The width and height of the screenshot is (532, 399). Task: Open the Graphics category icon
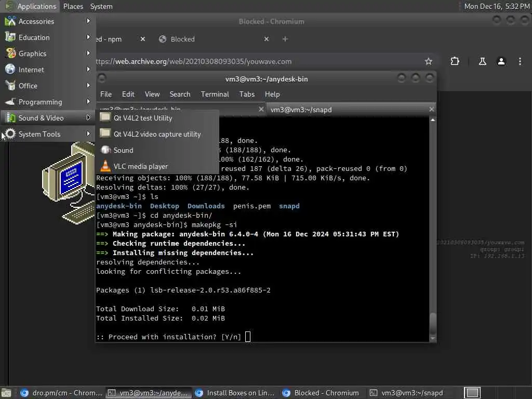pos(10,54)
